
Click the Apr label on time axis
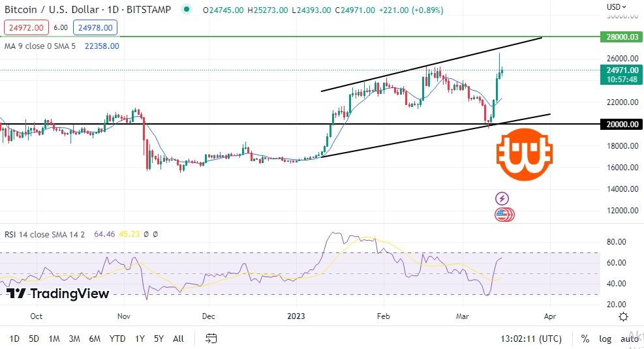click(x=550, y=316)
